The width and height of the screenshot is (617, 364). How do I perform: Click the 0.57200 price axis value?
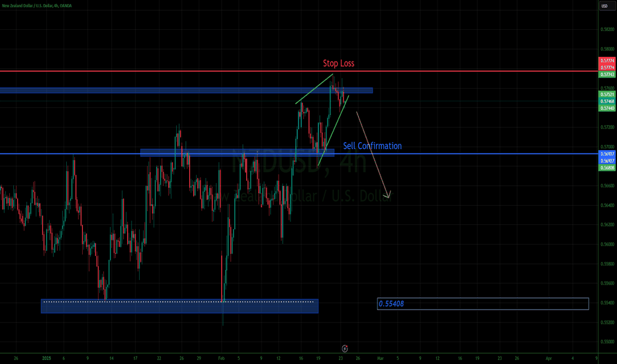coord(607,127)
